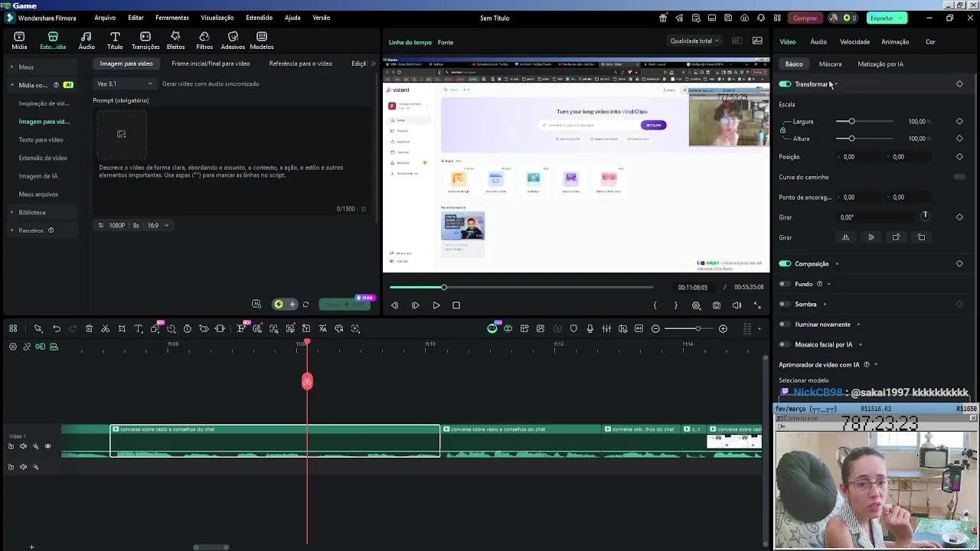Select the crop tool in timeline toolbar

coord(122,328)
